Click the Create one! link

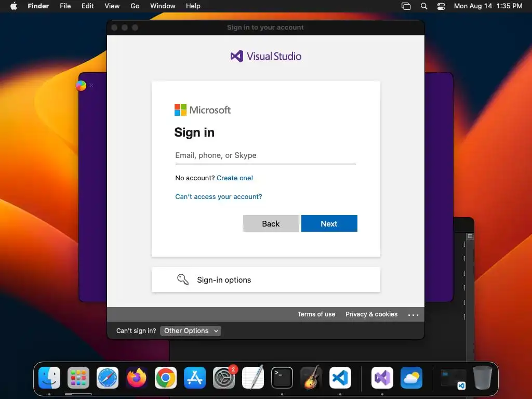click(235, 178)
